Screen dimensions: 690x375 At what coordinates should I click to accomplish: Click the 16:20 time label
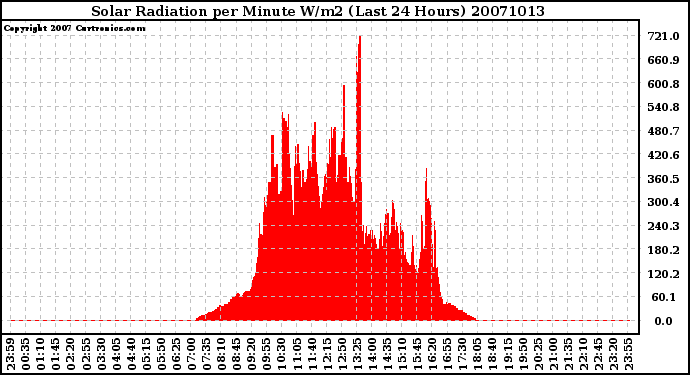432,354
